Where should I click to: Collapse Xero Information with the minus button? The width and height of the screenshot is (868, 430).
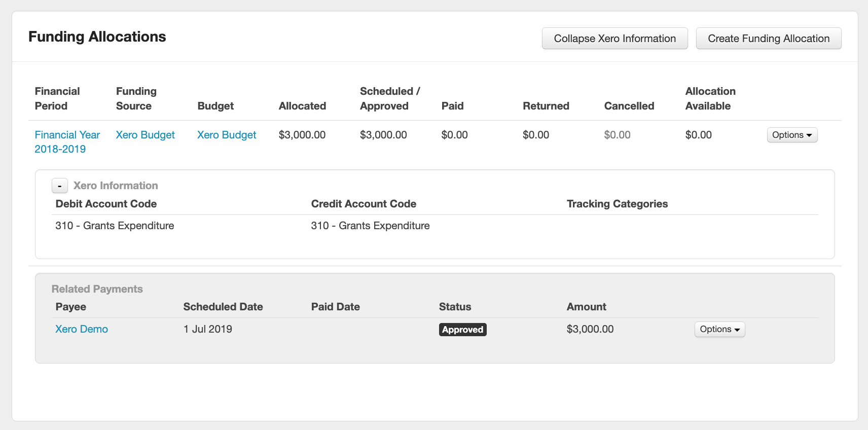(x=60, y=186)
